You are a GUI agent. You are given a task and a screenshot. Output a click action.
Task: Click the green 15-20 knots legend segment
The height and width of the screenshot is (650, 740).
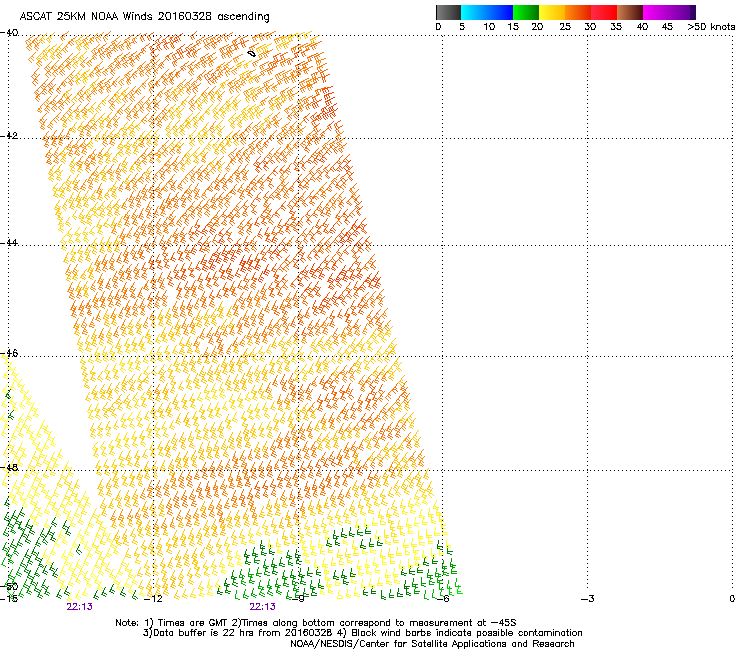coord(526,12)
